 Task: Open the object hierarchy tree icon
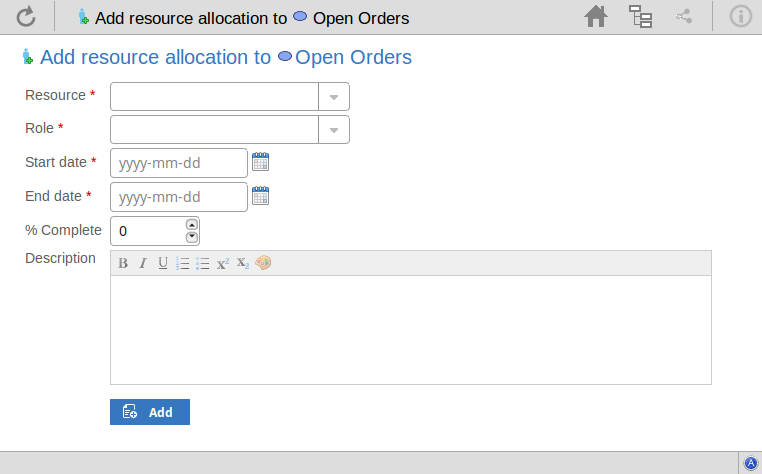(x=641, y=16)
